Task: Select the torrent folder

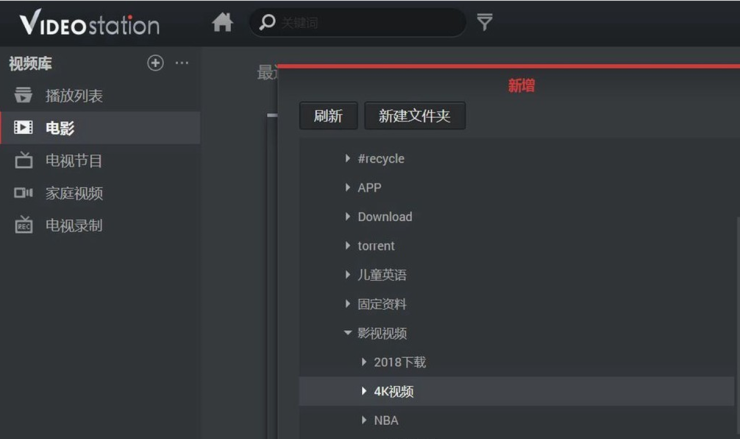Action: 376,246
